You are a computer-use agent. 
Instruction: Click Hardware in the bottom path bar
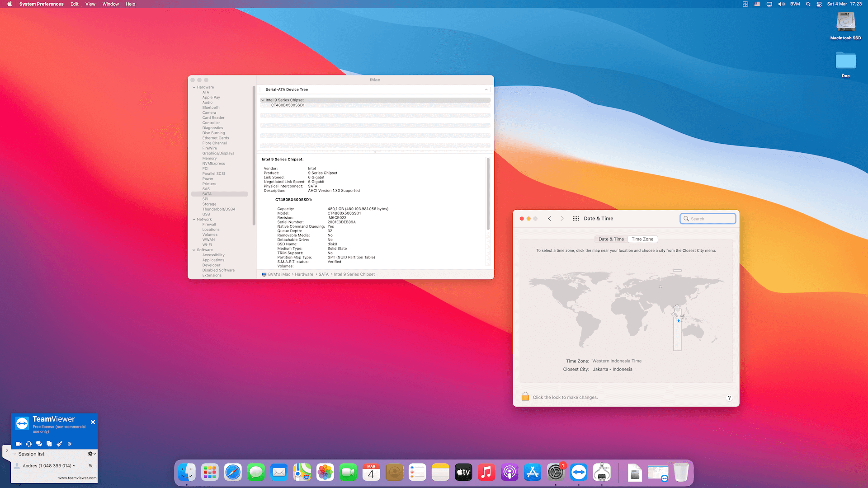304,274
